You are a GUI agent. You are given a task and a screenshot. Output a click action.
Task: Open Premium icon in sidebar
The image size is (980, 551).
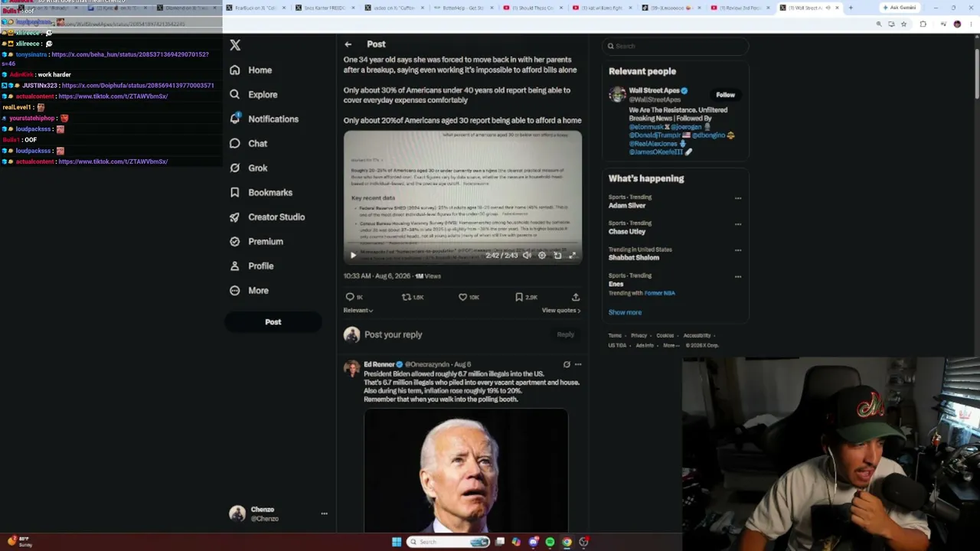coord(234,242)
